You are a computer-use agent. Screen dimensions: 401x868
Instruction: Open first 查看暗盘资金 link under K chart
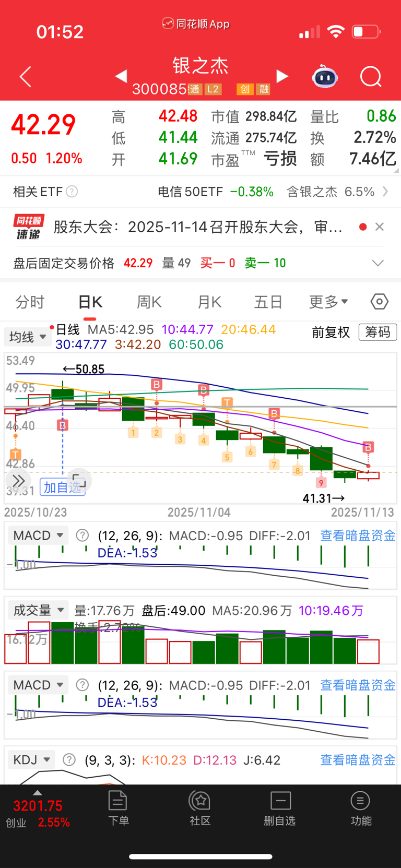[358, 536]
